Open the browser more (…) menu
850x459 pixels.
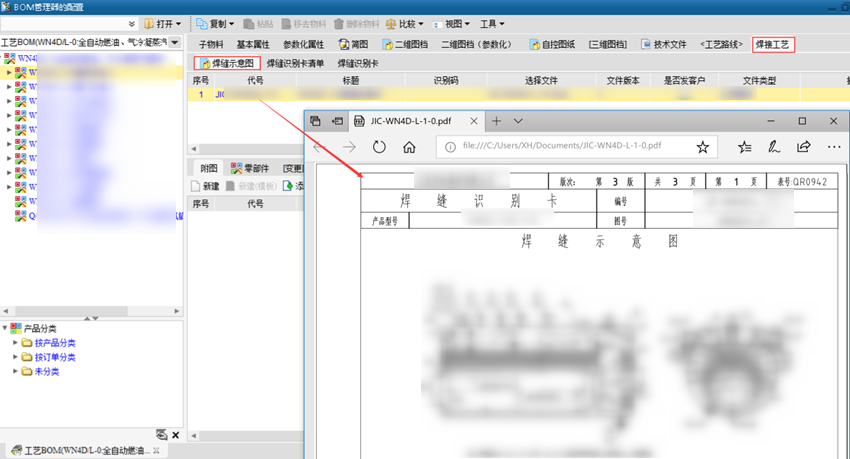[834, 147]
